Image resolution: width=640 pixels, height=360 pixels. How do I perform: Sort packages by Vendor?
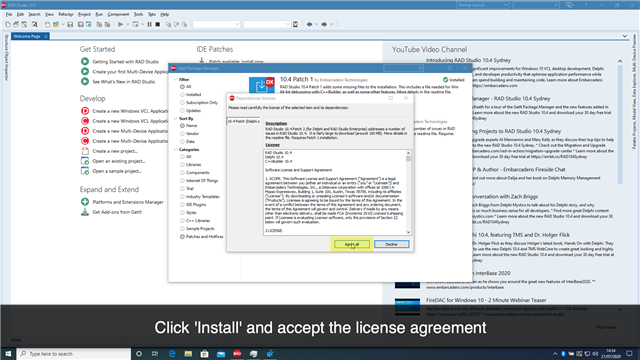(x=182, y=133)
